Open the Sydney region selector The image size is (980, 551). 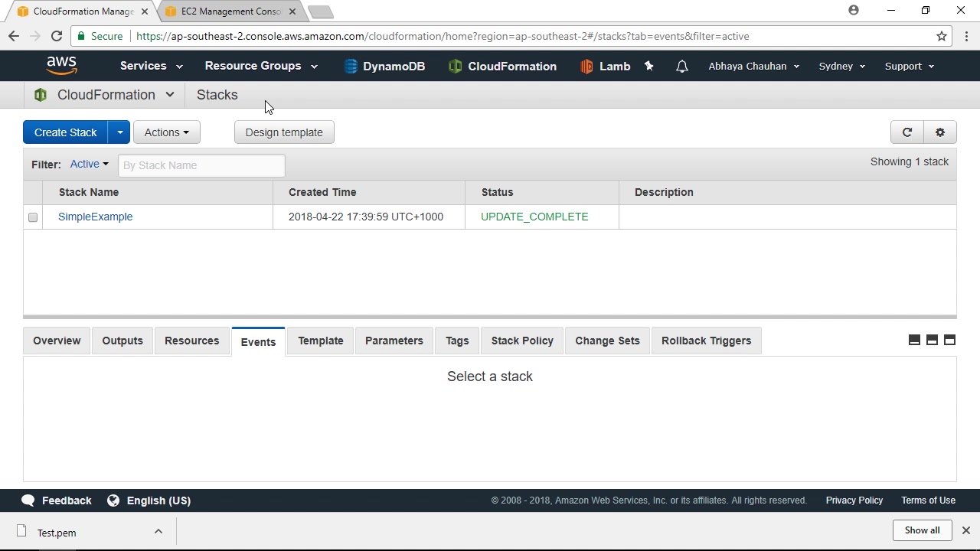coord(842,66)
